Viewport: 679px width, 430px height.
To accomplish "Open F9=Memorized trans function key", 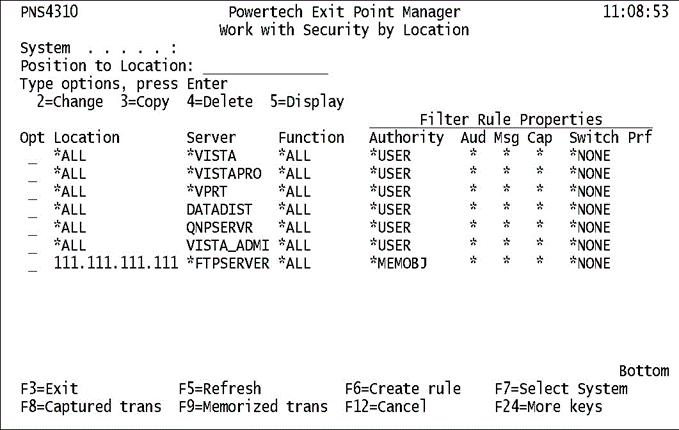I will (252, 406).
